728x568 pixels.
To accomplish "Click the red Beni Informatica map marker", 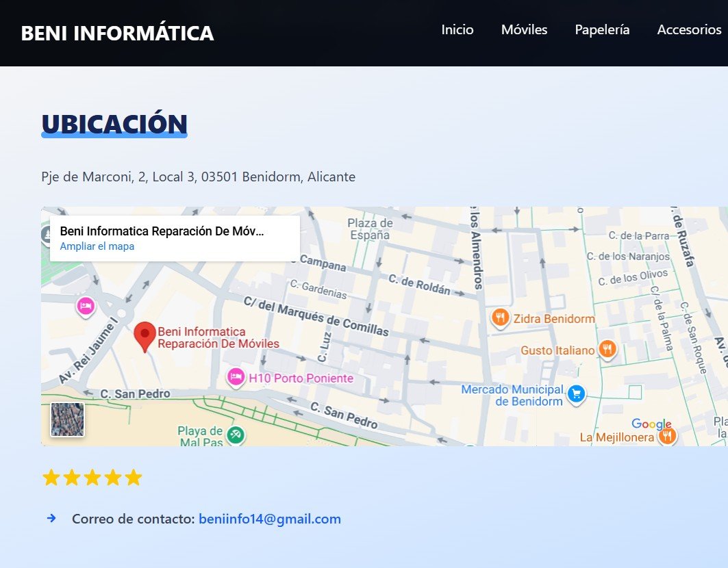I will click(145, 335).
